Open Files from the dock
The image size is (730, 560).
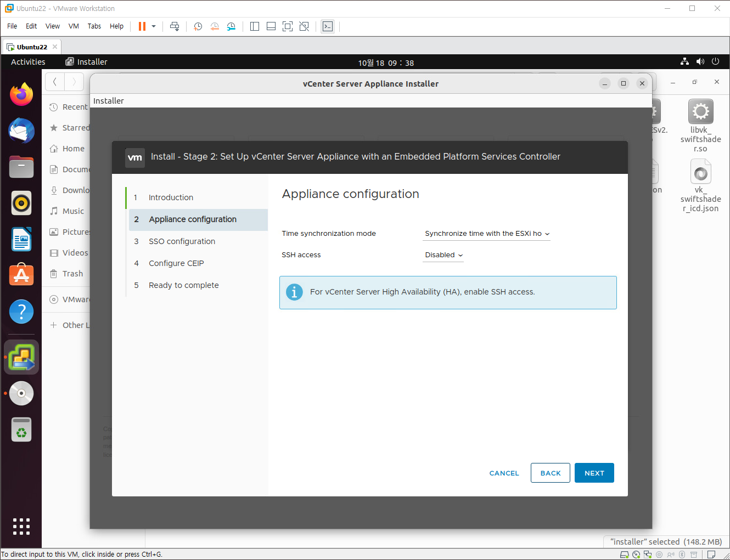(x=21, y=167)
